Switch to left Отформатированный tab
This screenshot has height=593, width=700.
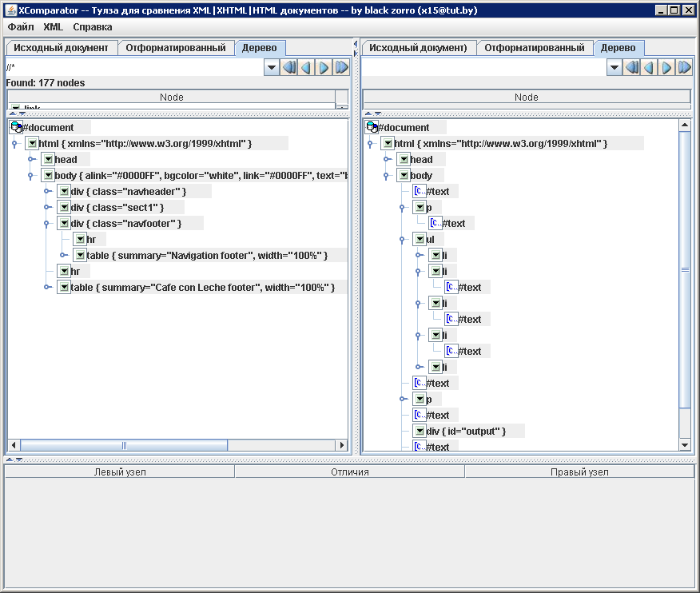click(x=176, y=48)
